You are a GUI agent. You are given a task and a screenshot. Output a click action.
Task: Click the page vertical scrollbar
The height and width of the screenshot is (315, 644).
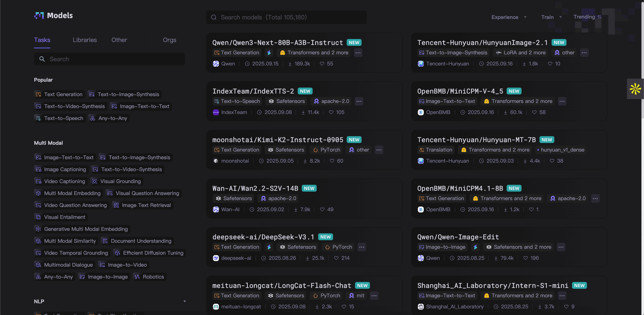pyautogui.click(x=642, y=60)
